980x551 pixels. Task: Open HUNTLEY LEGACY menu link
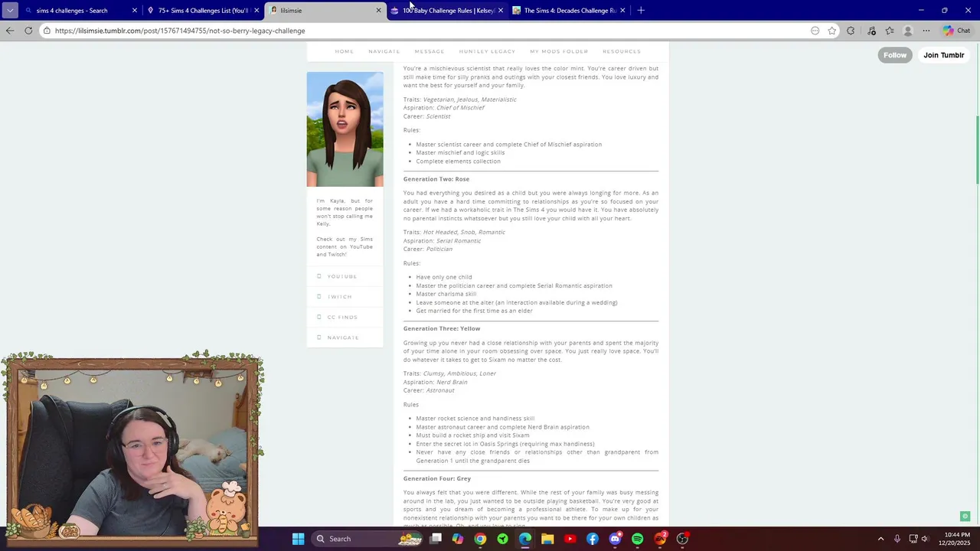(487, 51)
